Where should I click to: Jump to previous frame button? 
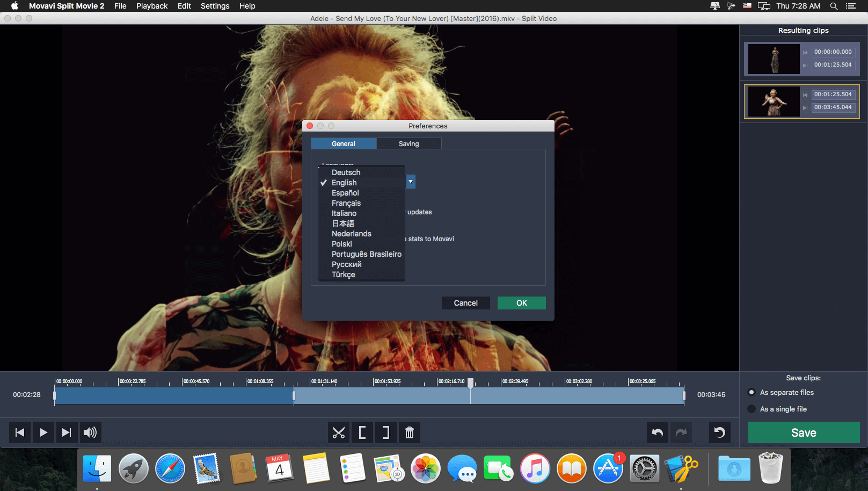click(x=20, y=432)
